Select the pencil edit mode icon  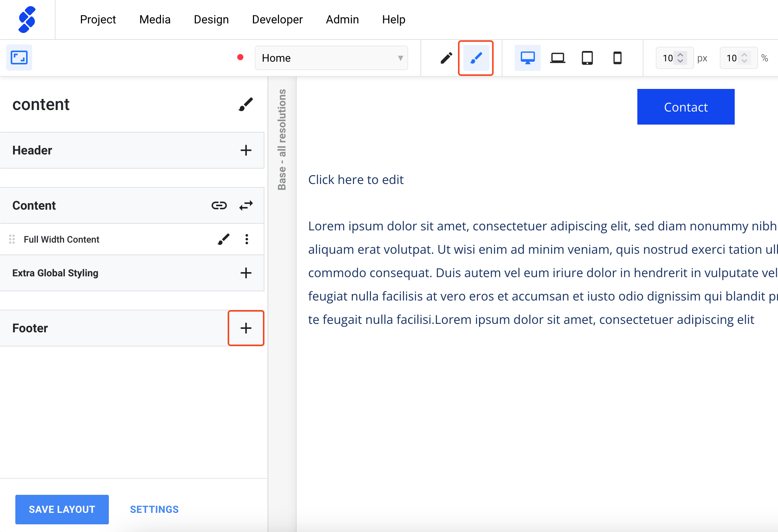(446, 58)
